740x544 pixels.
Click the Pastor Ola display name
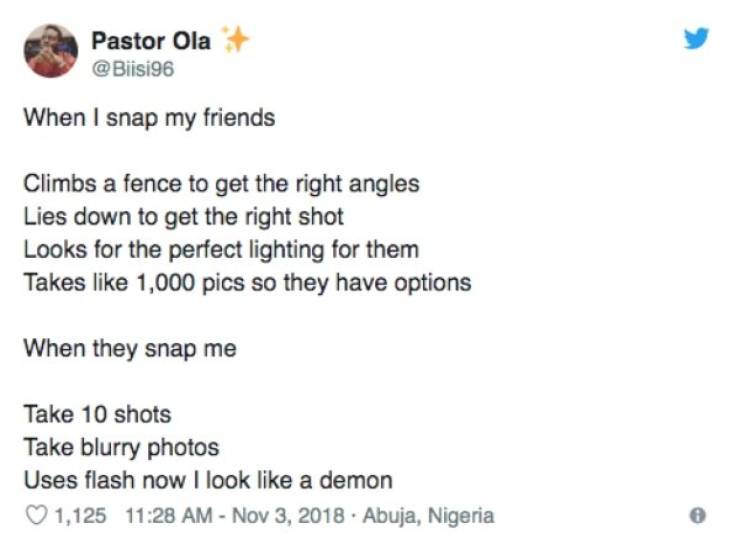151,41
